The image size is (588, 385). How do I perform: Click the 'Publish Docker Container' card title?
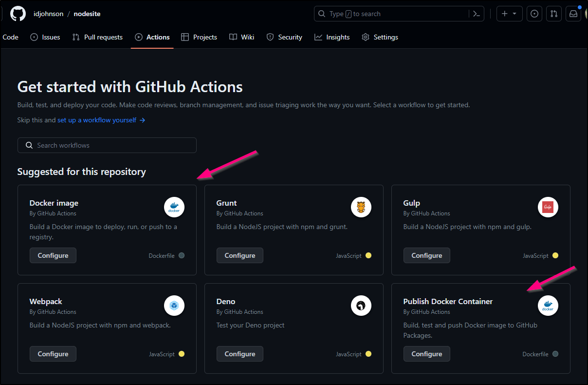pos(448,301)
